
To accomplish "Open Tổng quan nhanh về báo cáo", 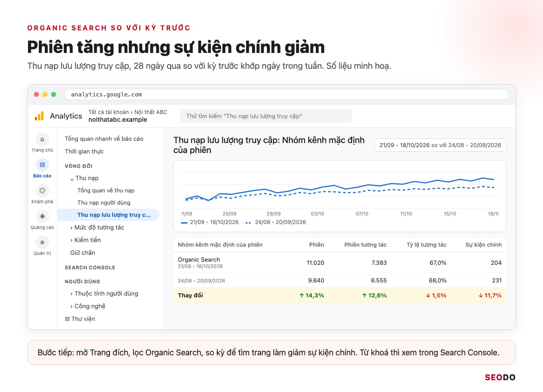I will [x=104, y=139].
